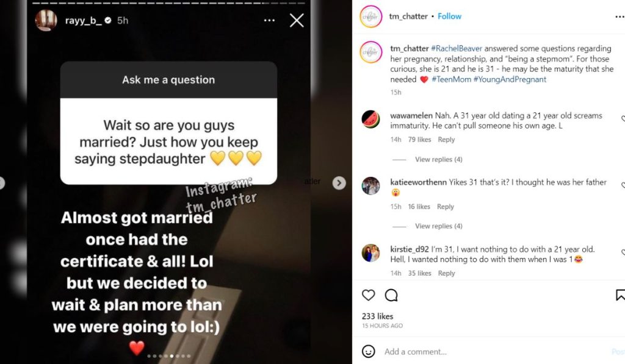Open emoji picker in comment box

pos(368,351)
